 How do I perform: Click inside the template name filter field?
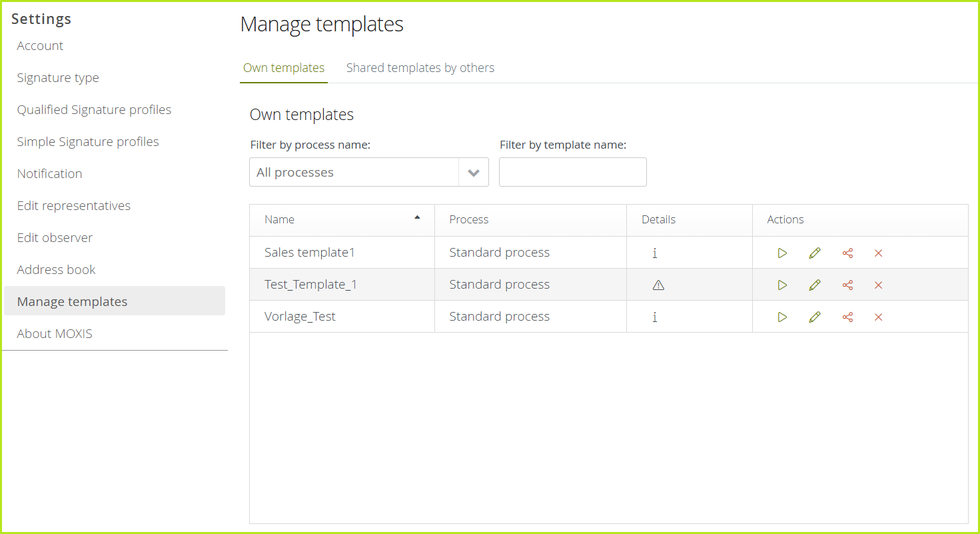click(x=572, y=172)
